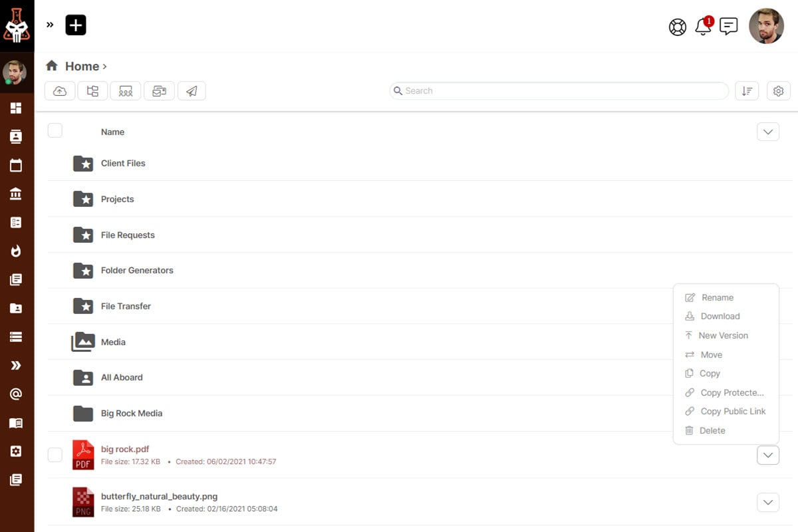The height and width of the screenshot is (532, 798).
Task: Click the black plus add button
Action: point(76,25)
